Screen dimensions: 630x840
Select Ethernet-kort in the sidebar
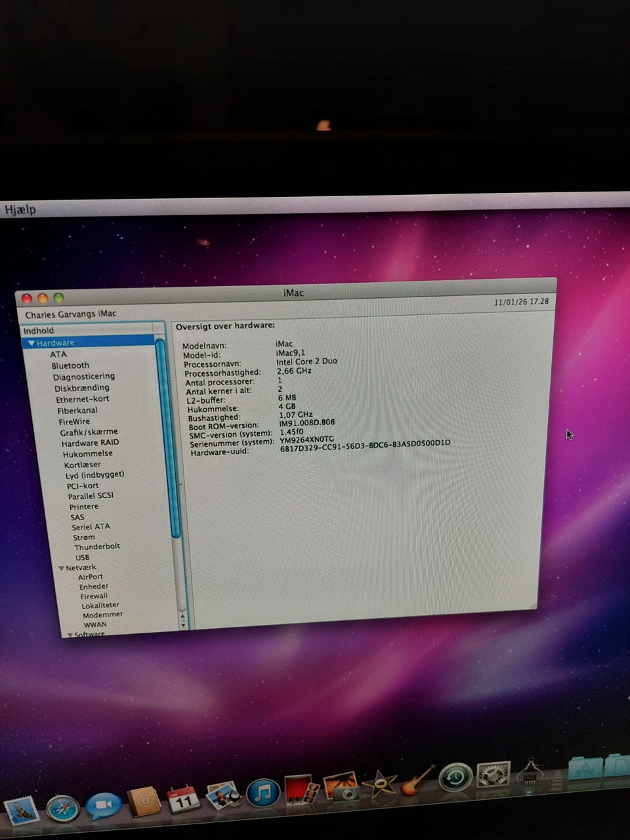83,399
